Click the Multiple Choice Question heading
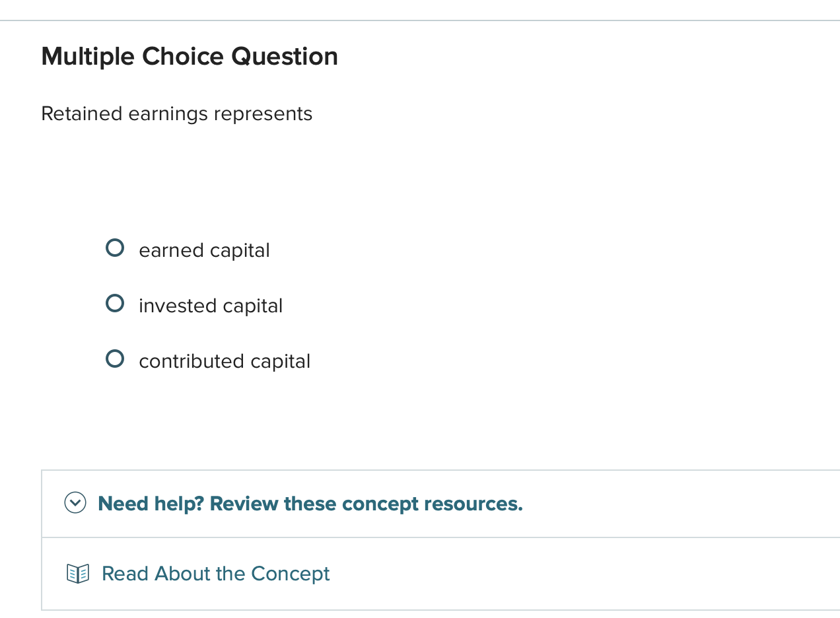Image resolution: width=840 pixels, height=618 pixels. pos(190,56)
